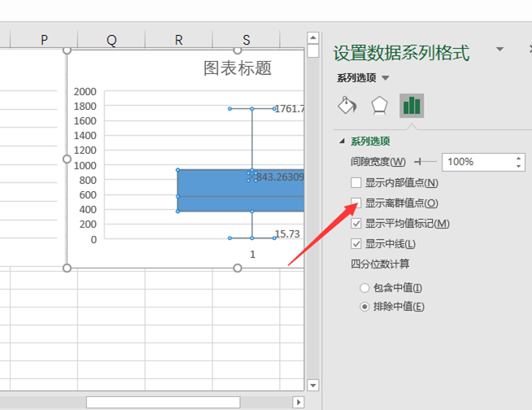This screenshot has height=410, width=532.
Task: Click the horizontal axis label 1
Action: (x=252, y=254)
